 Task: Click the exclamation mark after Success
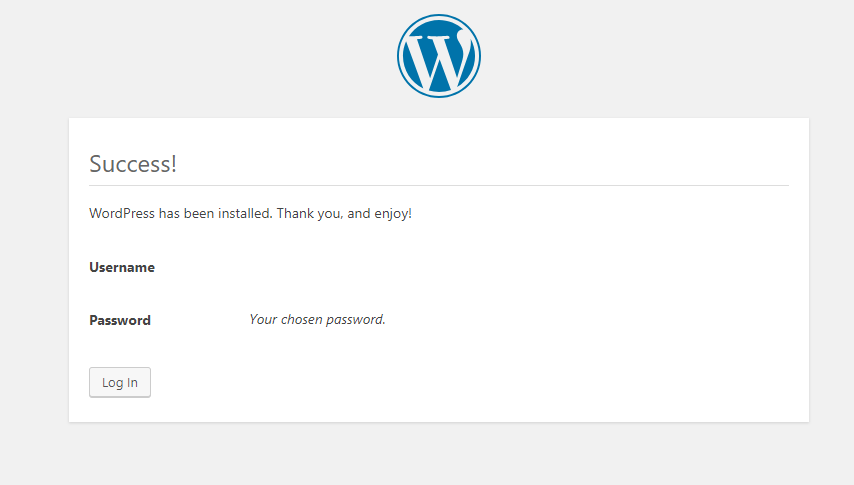(174, 164)
